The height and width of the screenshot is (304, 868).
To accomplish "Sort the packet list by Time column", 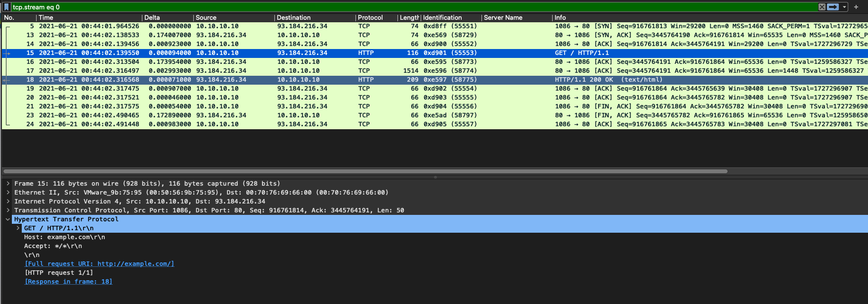I will pos(89,17).
